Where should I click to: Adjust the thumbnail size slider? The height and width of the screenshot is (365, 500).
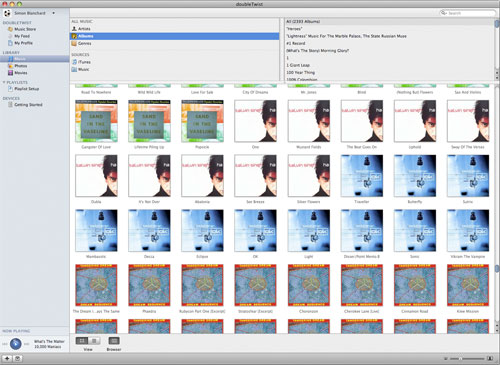pos(467,359)
